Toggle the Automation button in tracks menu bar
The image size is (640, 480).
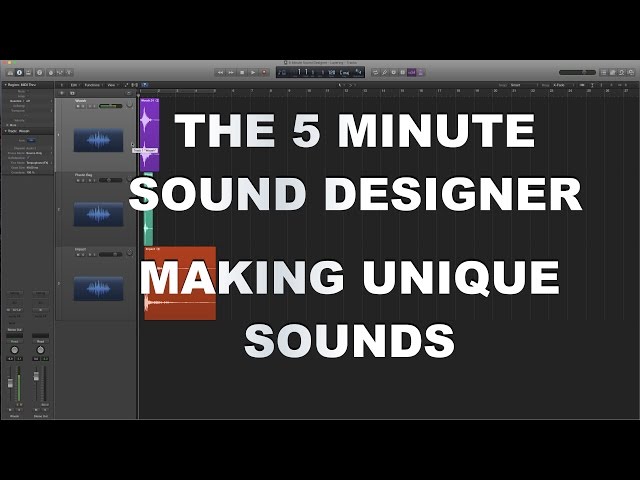[127, 85]
